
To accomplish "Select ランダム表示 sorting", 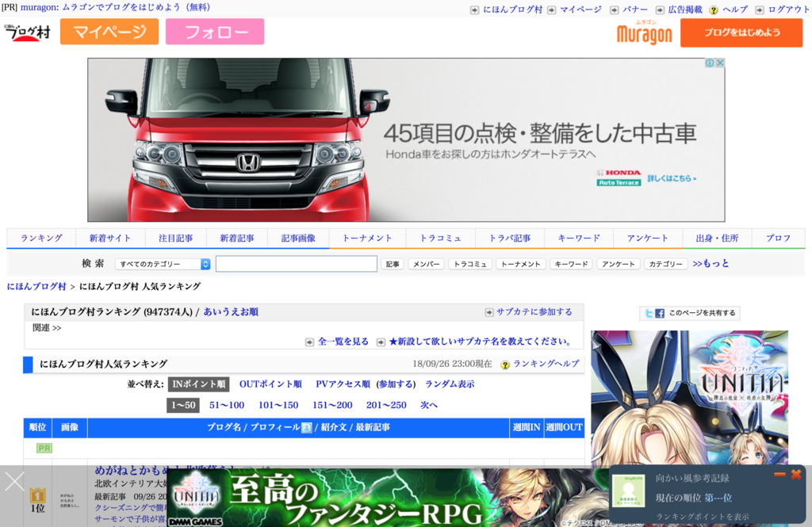I will click(x=450, y=384).
